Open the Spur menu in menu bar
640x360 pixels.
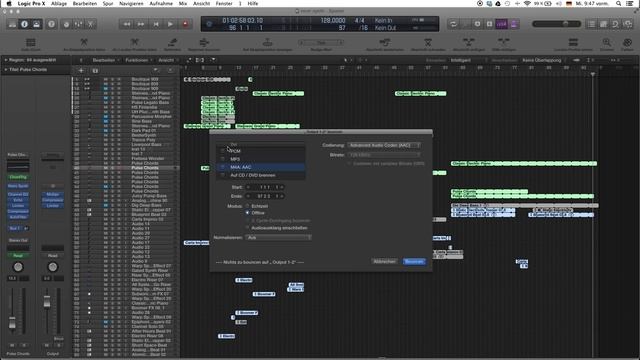pyautogui.click(x=108, y=3)
